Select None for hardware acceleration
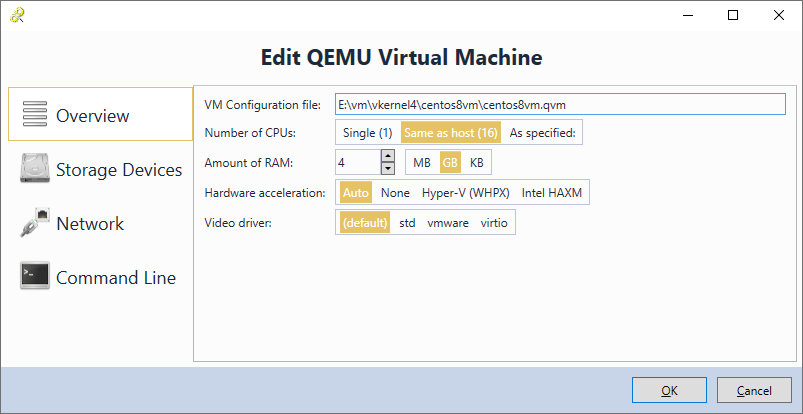Image resolution: width=803 pixels, height=414 pixels. click(395, 193)
